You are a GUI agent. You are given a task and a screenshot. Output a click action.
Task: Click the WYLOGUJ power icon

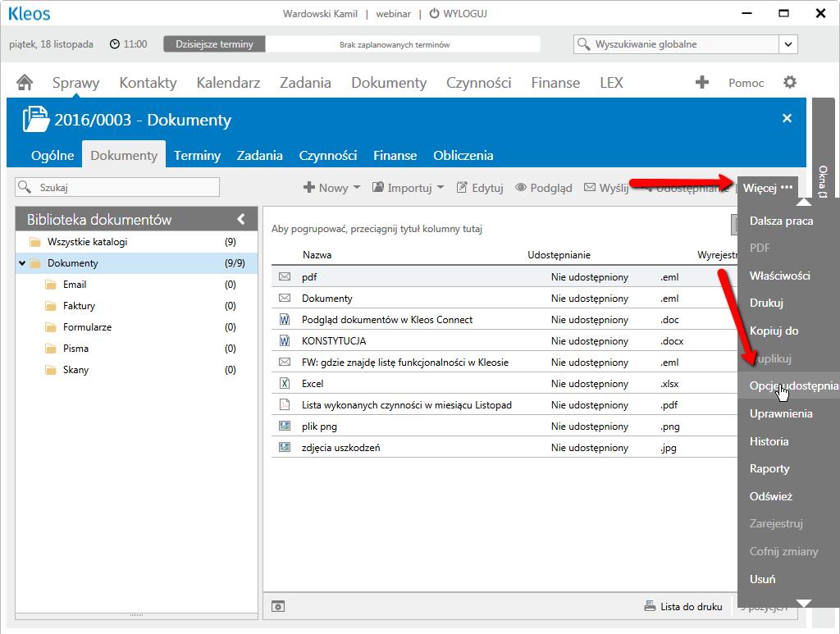tap(435, 13)
